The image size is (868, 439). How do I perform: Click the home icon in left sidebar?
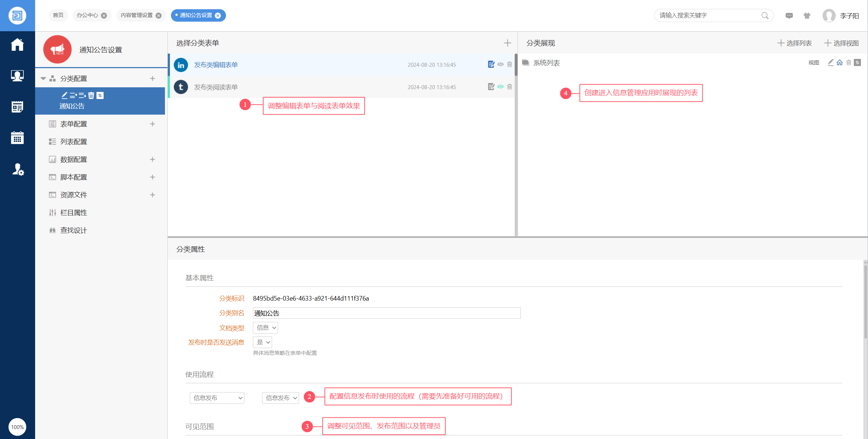[x=17, y=45]
